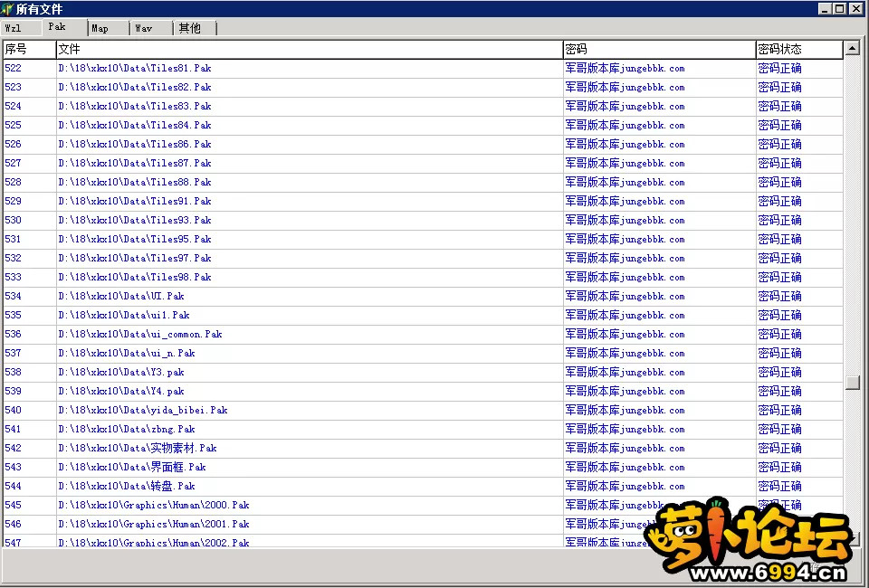This screenshot has width=869, height=588.
Task: Click the 文件 column header
Action: pos(310,49)
